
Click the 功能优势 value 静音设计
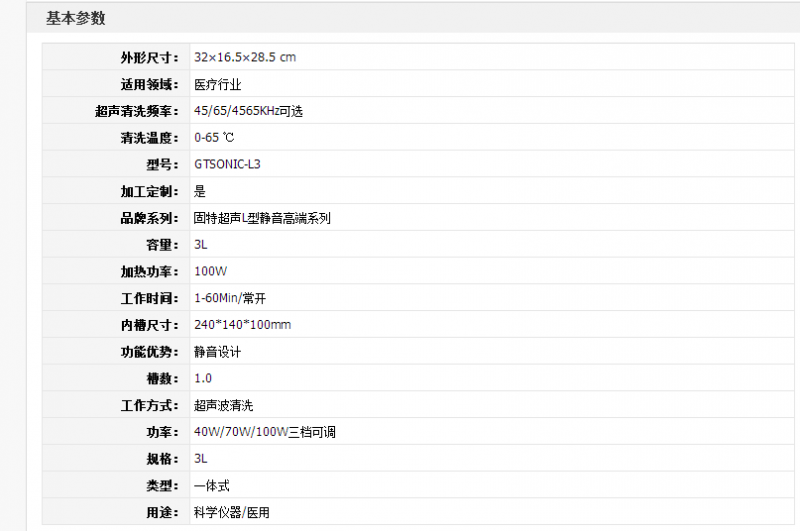point(217,352)
